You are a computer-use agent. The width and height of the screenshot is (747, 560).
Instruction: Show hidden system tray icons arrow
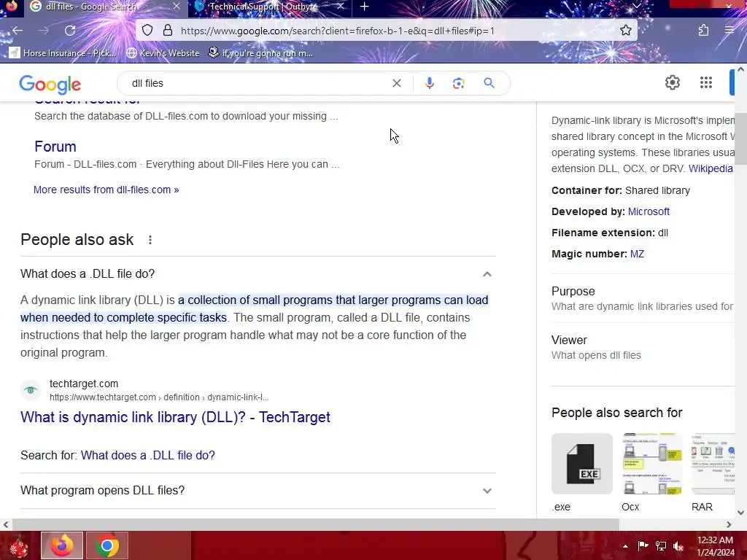pos(625,546)
